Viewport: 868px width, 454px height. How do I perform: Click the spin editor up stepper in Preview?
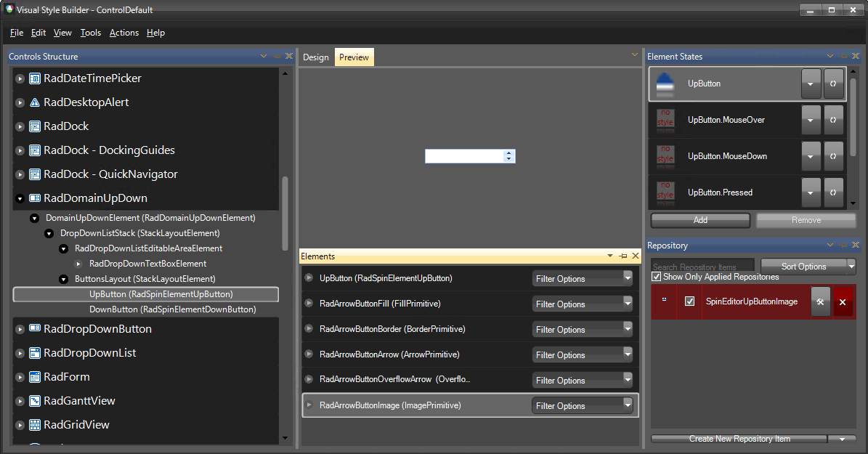point(509,153)
